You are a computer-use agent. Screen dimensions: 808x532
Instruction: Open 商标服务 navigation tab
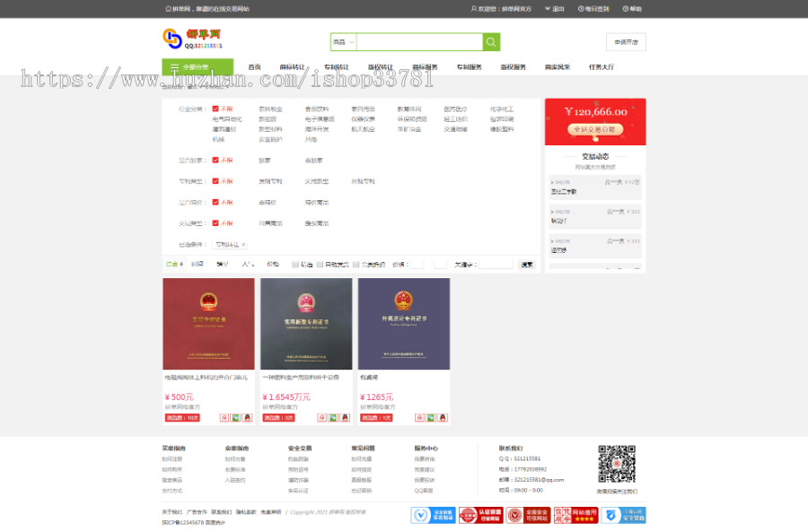(426, 67)
